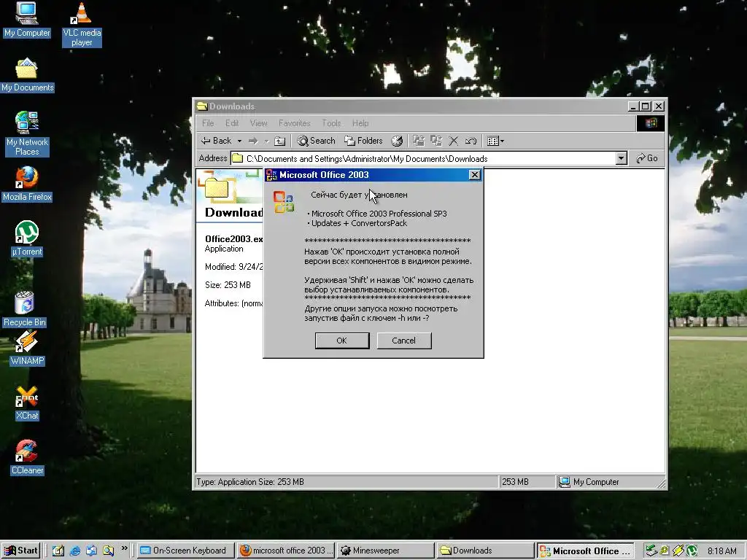Click the Office logo icon in dialog
Viewport: 747px width, 560px height.
pos(284,201)
